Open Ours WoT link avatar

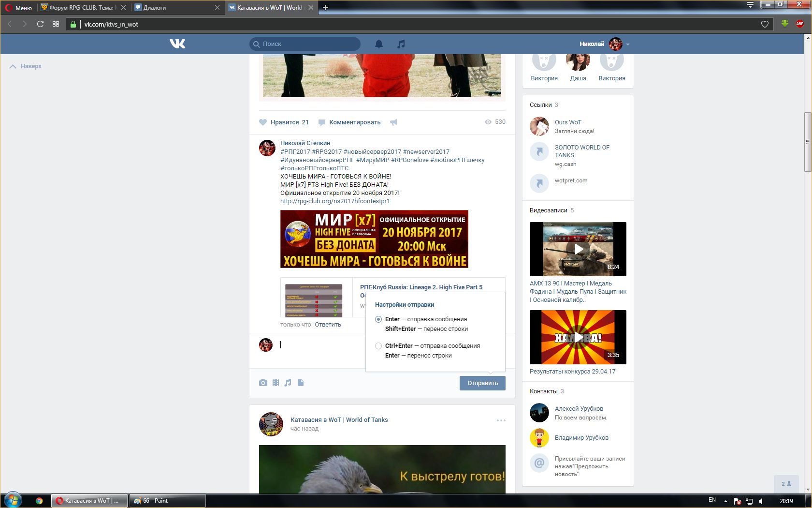coord(539,126)
